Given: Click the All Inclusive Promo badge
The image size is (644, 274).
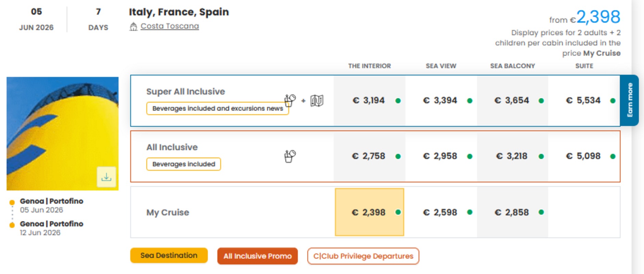Looking at the screenshot, I should point(257,256).
